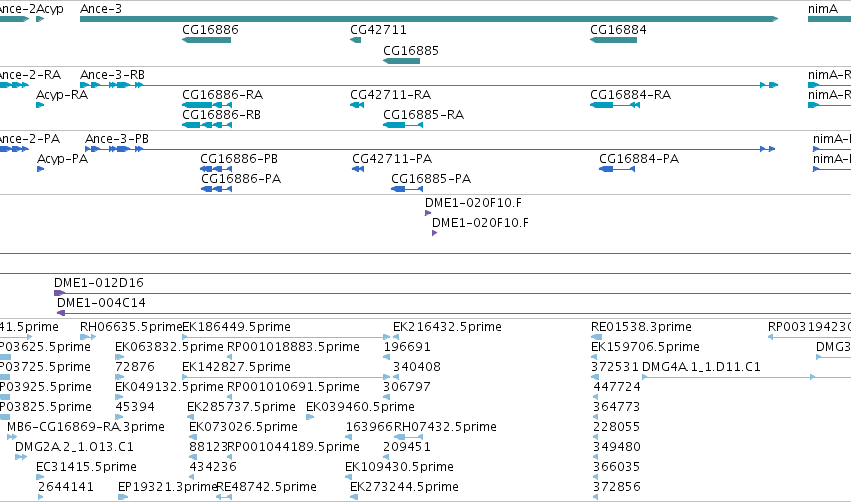The height and width of the screenshot is (502, 851).
Task: Select the CG16884-RA transcript label
Action: 631,95
